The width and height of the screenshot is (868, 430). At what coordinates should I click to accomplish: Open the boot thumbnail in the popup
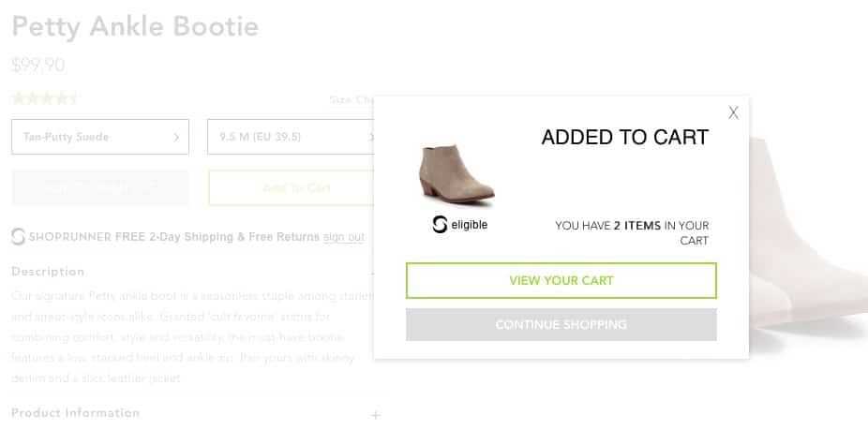[x=456, y=175]
